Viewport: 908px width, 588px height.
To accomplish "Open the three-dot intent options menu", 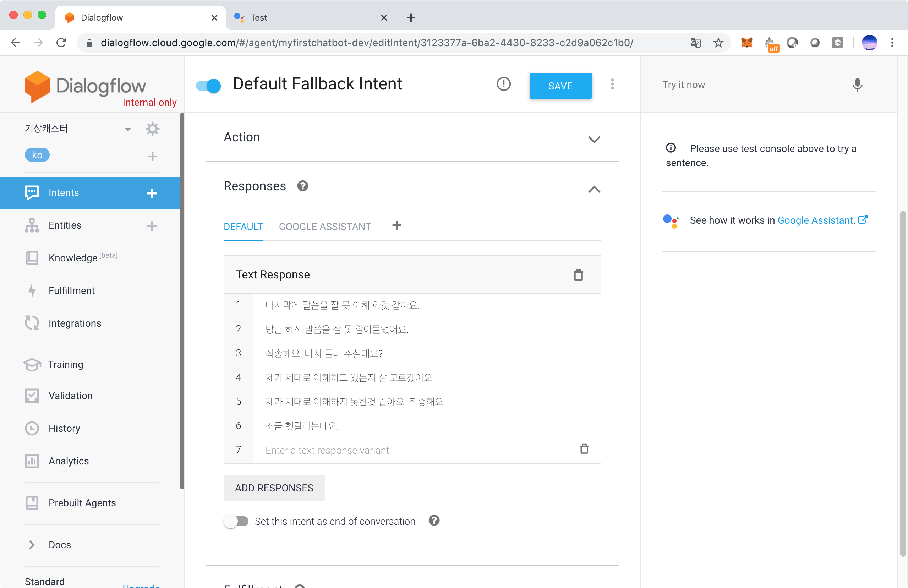I will 612,84.
